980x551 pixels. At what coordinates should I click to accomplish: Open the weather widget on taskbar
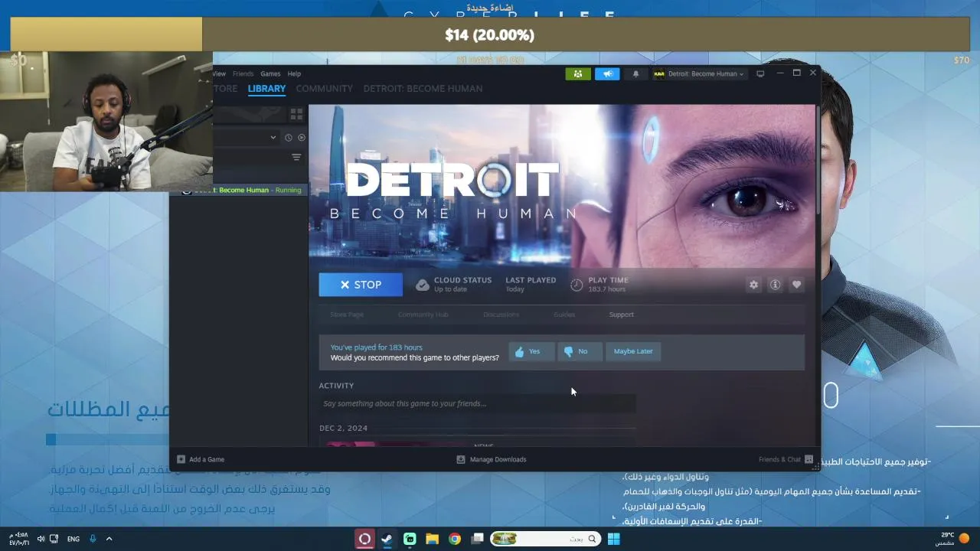[x=953, y=539]
